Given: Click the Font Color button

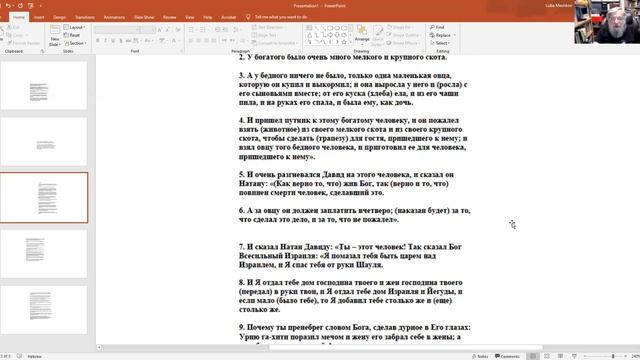Looking at the screenshot, I should click(174, 40).
